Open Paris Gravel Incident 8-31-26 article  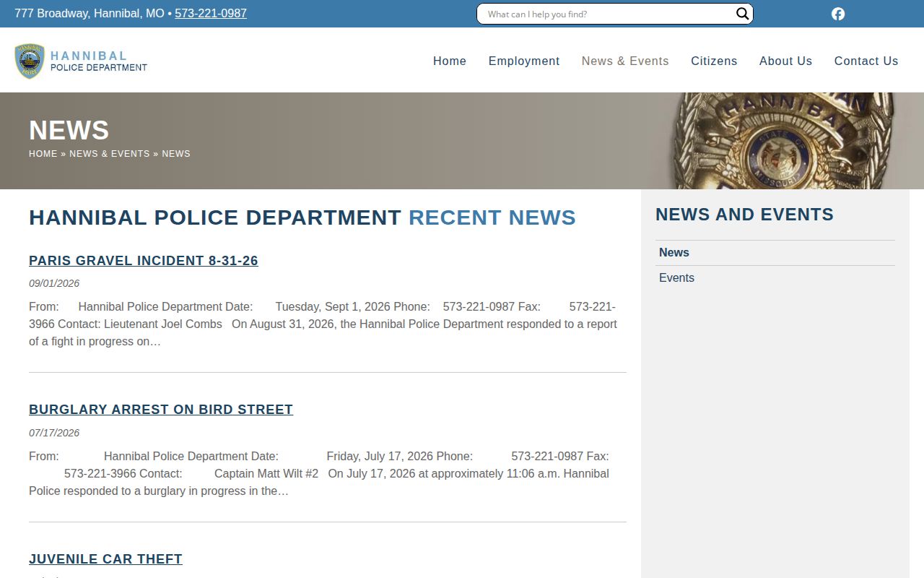(x=144, y=261)
